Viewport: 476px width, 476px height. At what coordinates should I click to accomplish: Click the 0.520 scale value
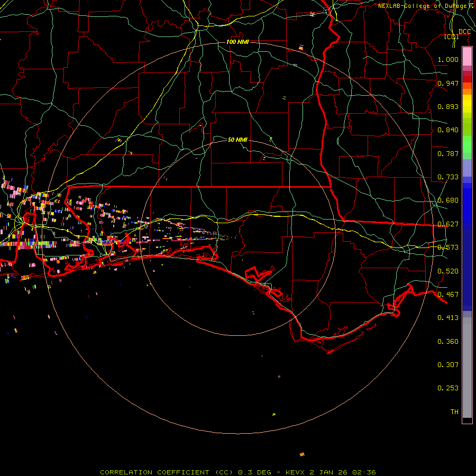coord(448,271)
